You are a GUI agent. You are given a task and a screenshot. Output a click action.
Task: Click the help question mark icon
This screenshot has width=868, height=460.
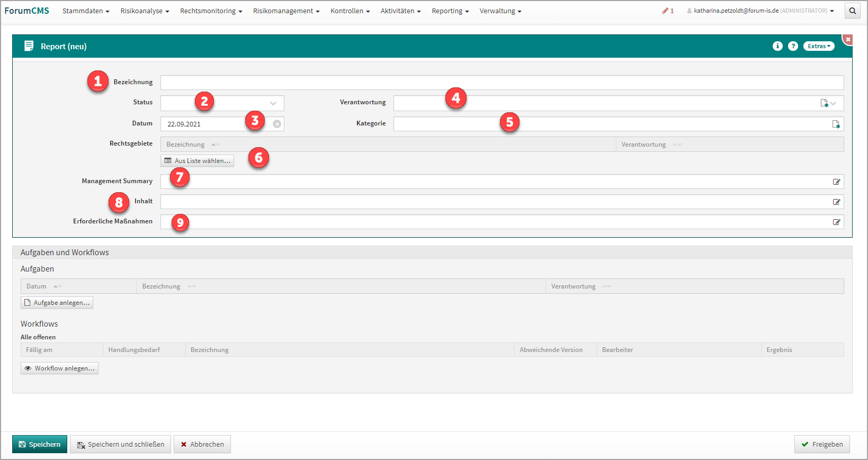793,46
